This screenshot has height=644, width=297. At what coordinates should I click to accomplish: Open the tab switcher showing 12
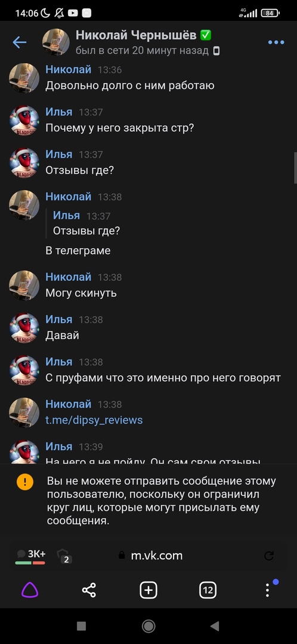click(208, 590)
